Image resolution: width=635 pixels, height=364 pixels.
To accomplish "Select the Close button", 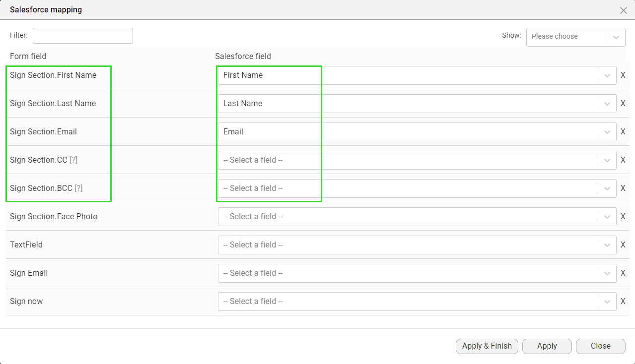I will click(x=600, y=346).
